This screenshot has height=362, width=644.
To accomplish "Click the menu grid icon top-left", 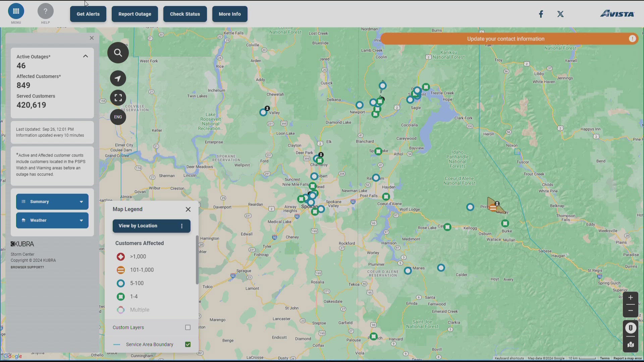I will 16,11.
